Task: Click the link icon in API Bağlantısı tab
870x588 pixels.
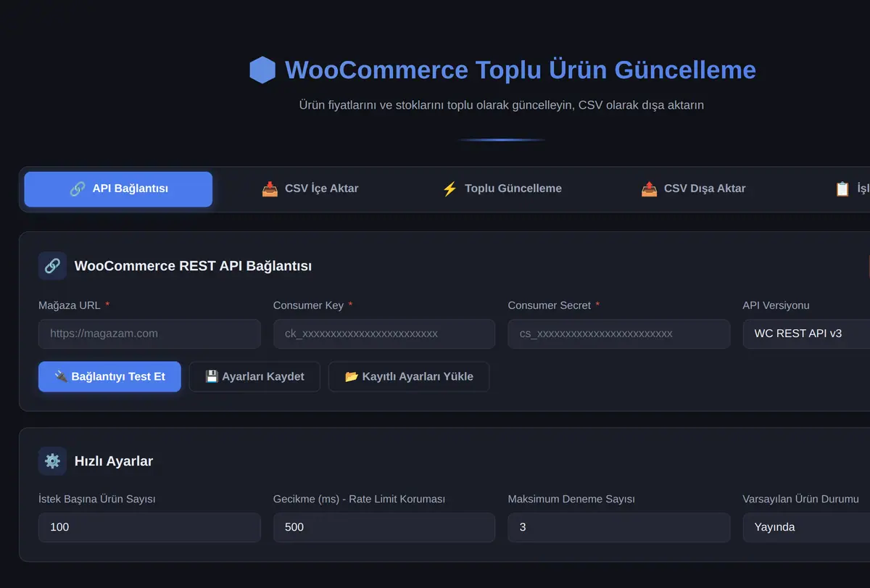Action: click(x=77, y=189)
